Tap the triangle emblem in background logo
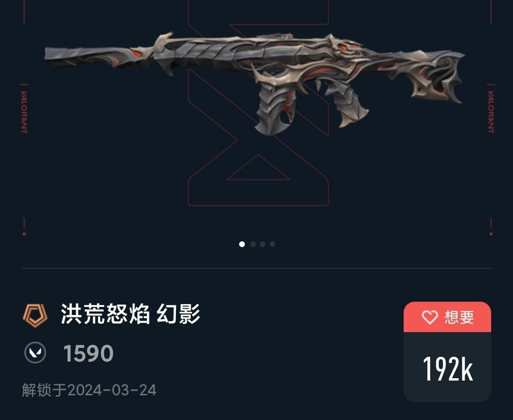This screenshot has height=420, width=513. click(258, 167)
